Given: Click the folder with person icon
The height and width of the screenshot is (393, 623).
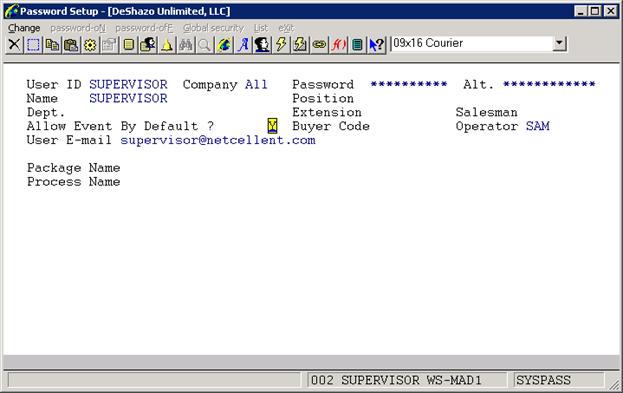Looking at the screenshot, I should [147, 45].
